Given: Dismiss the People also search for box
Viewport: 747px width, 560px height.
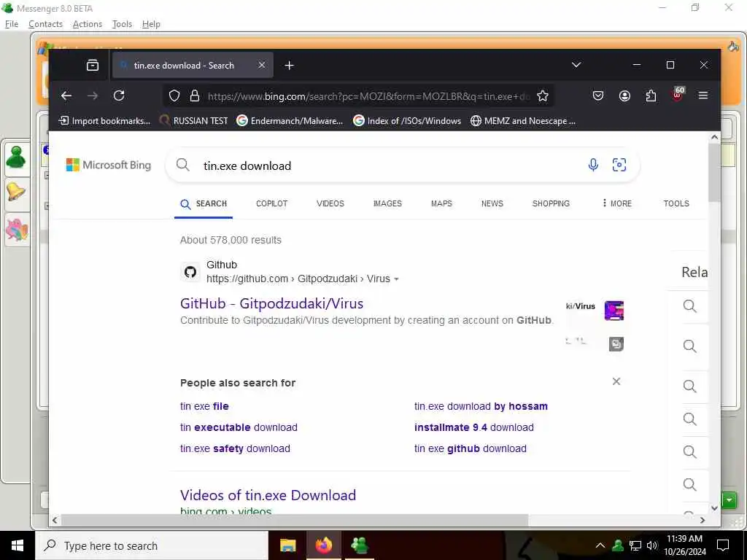Looking at the screenshot, I should 616,381.
